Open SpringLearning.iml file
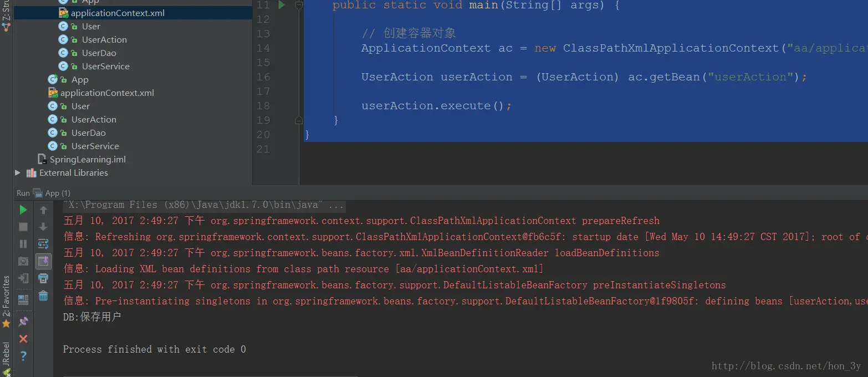This screenshot has height=377, width=868. pos(88,159)
